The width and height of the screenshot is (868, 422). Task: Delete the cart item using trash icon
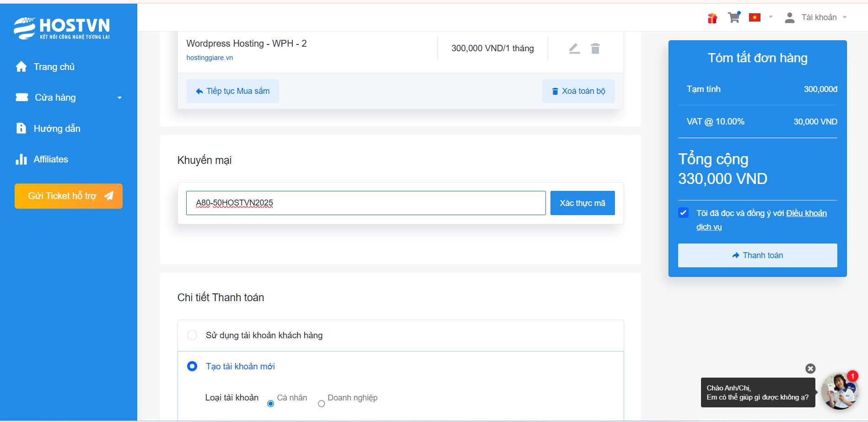click(x=595, y=49)
